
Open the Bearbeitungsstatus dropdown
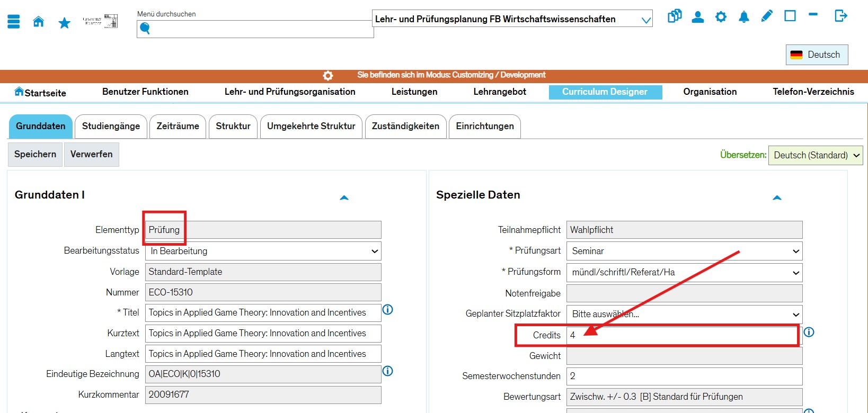(x=263, y=251)
